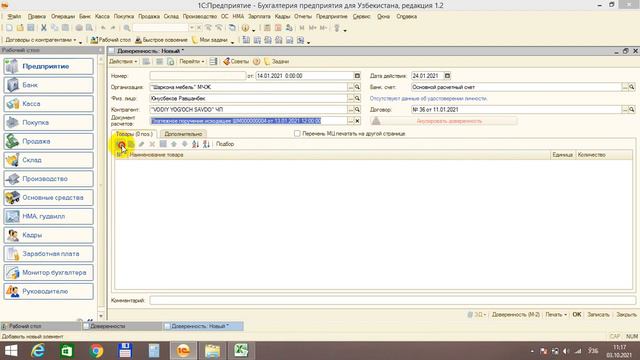The image size is (640, 360).
Task: Open the Контрагент record with the magnifier icon
Action: pos(357,109)
